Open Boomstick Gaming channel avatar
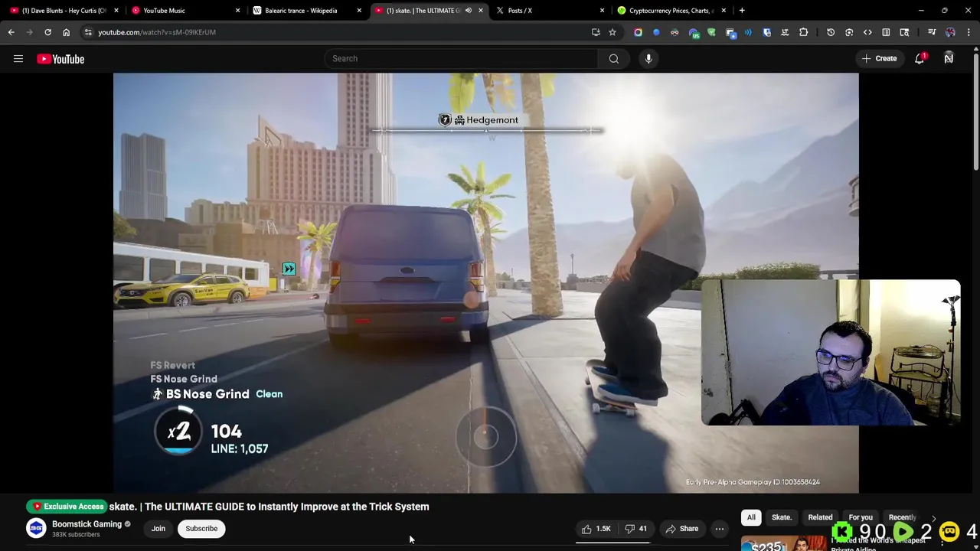 [36, 528]
